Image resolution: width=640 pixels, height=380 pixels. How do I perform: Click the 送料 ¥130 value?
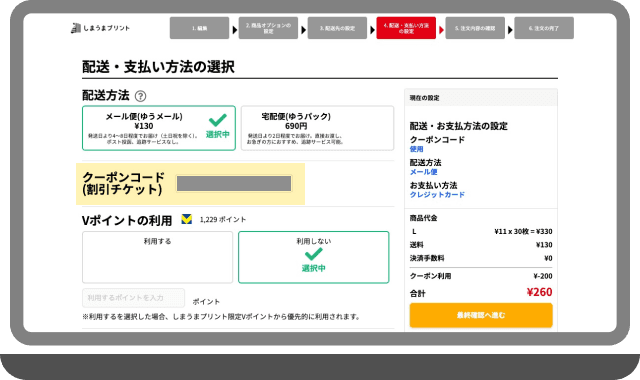(x=544, y=245)
